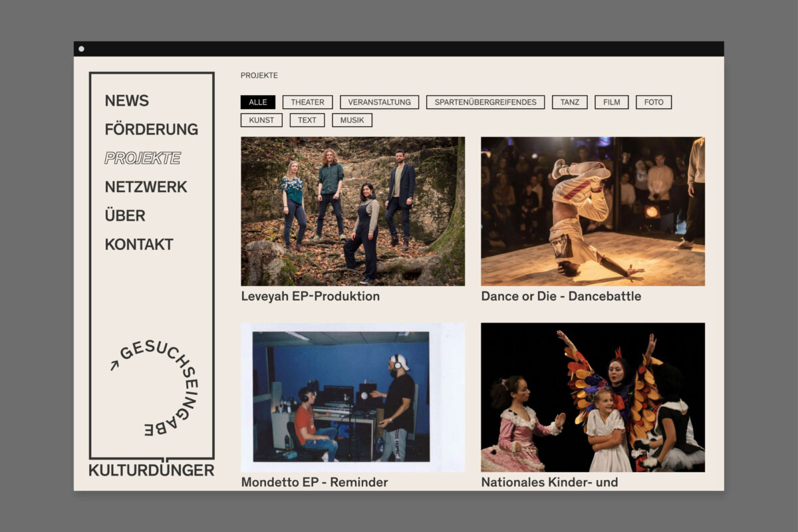The image size is (798, 532).
Task: Filter projects by TANZ
Action: tap(569, 102)
